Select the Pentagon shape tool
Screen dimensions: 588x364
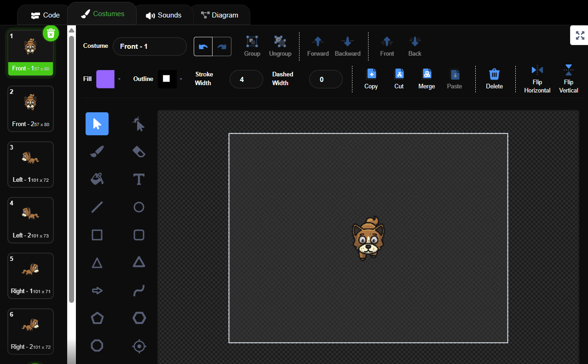point(97,318)
